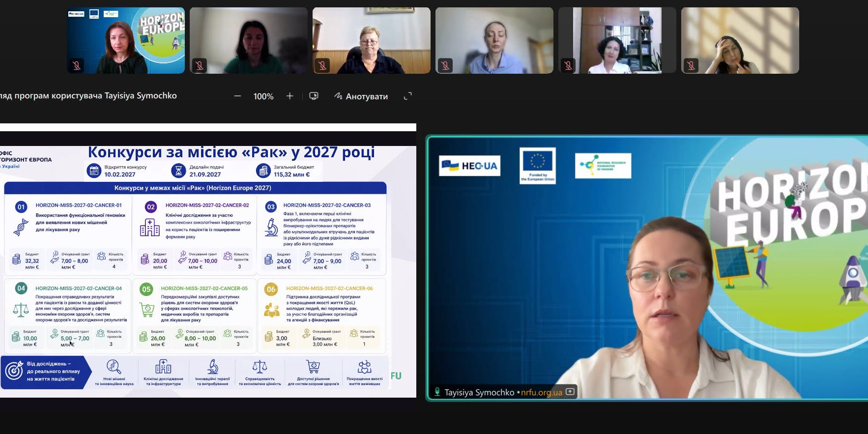This screenshot has width=868, height=434.
Task: Zoom in the shared content with plus
Action: point(290,96)
